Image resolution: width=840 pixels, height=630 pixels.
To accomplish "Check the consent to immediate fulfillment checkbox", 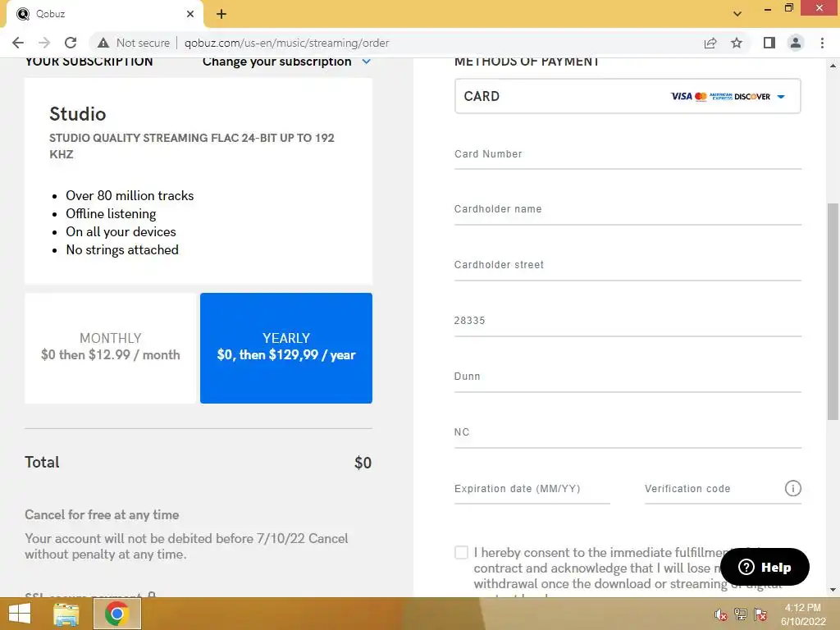I will point(461,552).
